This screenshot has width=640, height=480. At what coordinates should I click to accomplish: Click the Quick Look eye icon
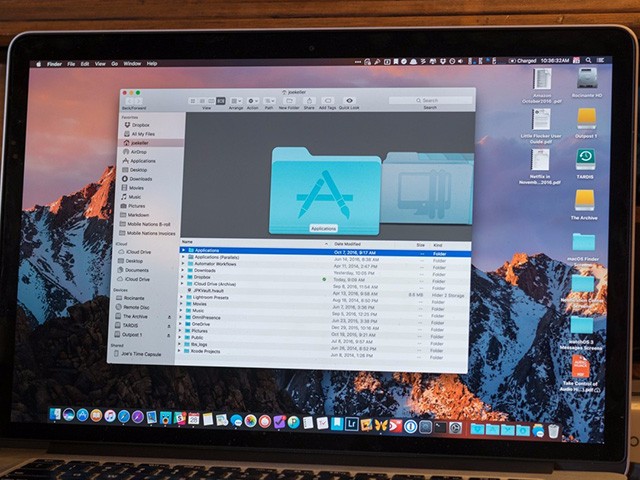click(349, 101)
